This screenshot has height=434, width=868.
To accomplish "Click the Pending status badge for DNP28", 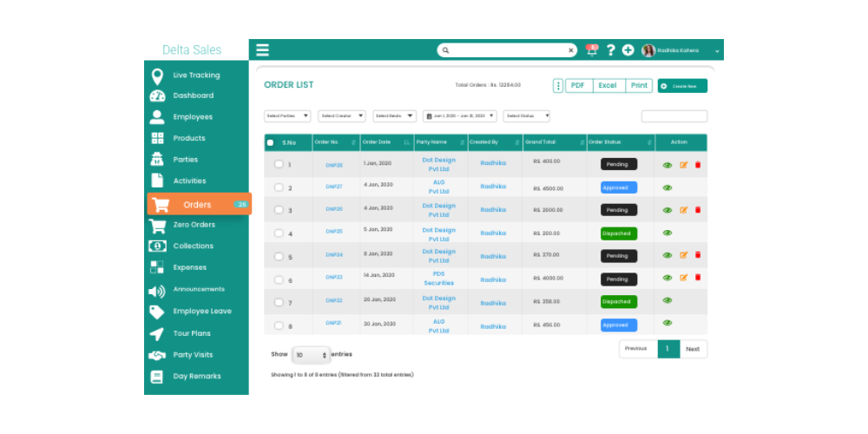I will pyautogui.click(x=619, y=164).
